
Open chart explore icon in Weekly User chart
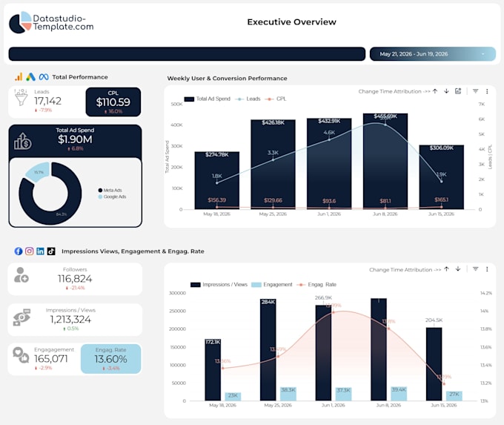pos(458,91)
